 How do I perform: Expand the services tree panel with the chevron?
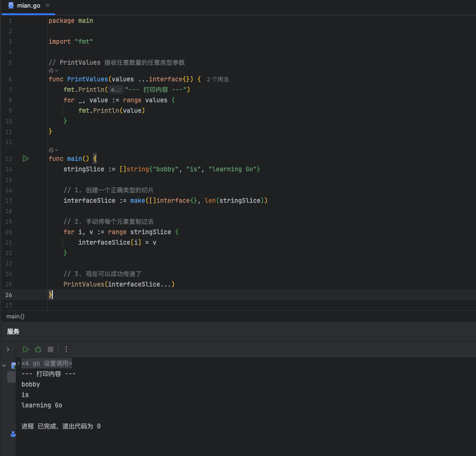pos(8,349)
